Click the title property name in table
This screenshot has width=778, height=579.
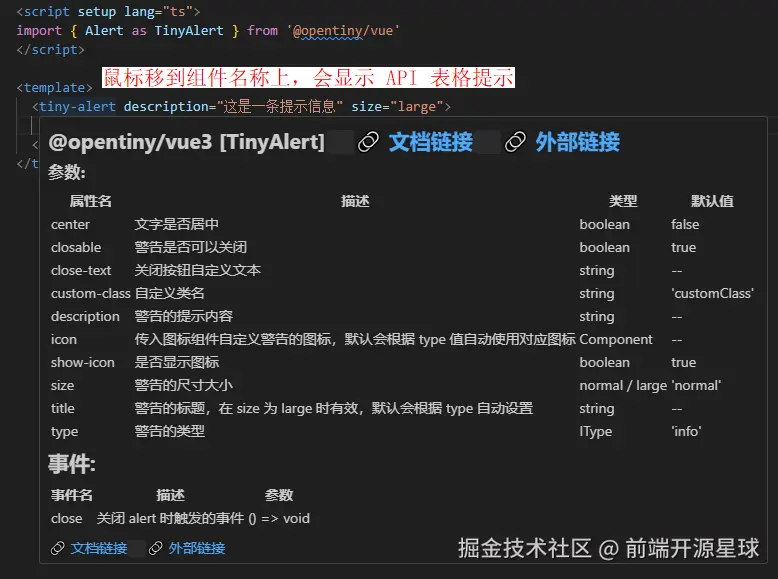(x=63, y=408)
